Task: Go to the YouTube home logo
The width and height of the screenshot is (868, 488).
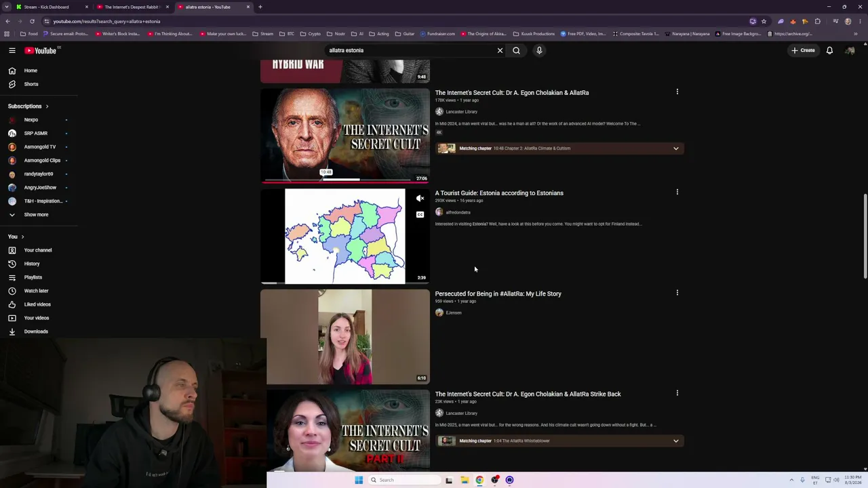Action: click(x=41, y=50)
